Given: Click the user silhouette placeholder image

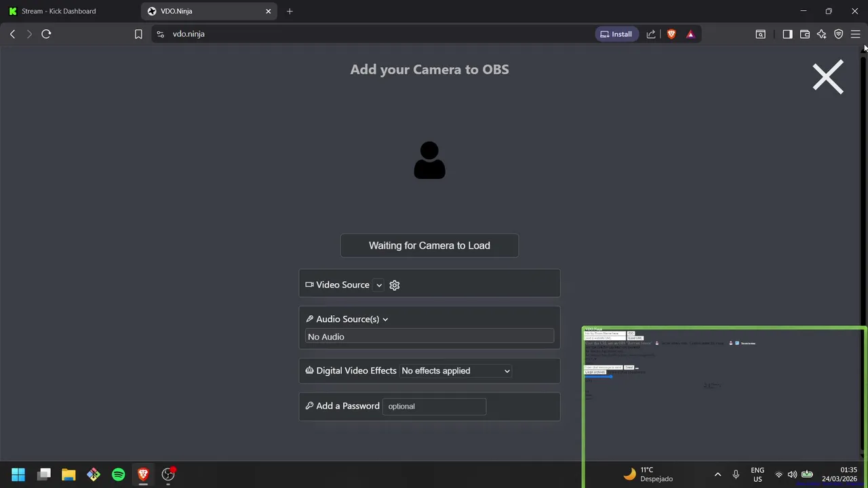Looking at the screenshot, I should (x=429, y=161).
